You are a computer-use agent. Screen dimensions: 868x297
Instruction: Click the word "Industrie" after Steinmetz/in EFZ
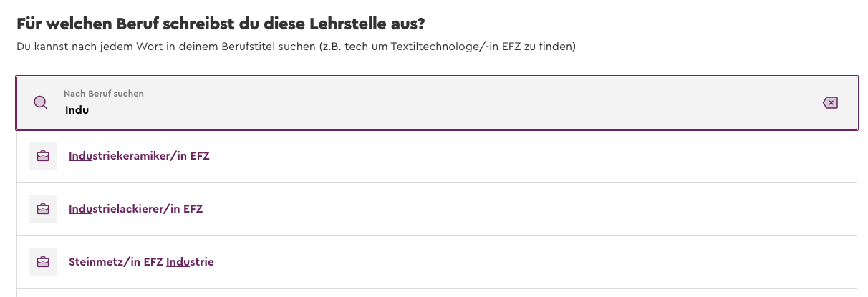190,262
